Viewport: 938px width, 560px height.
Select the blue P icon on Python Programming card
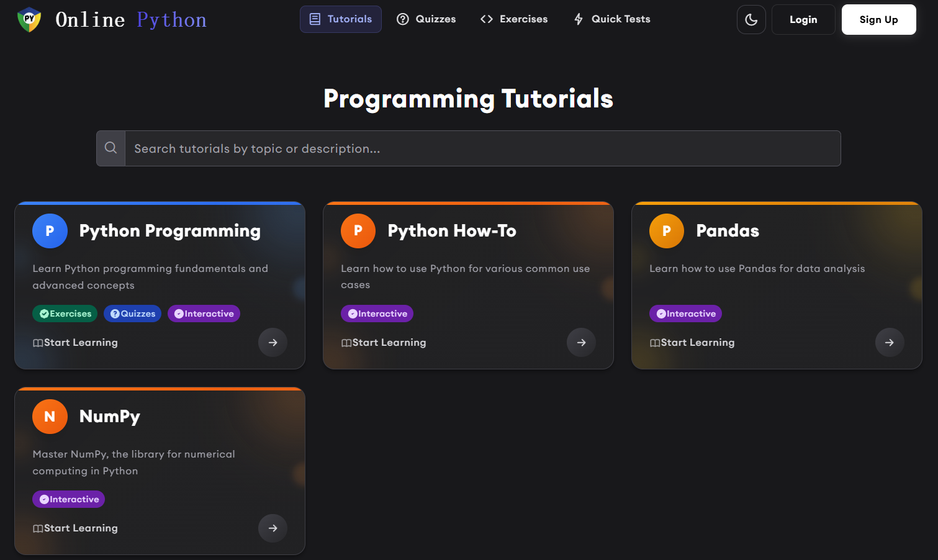pos(50,230)
